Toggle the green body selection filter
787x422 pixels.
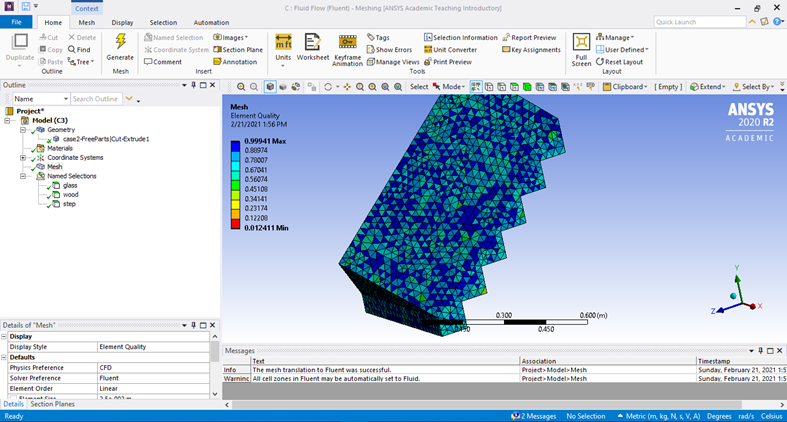point(527,87)
